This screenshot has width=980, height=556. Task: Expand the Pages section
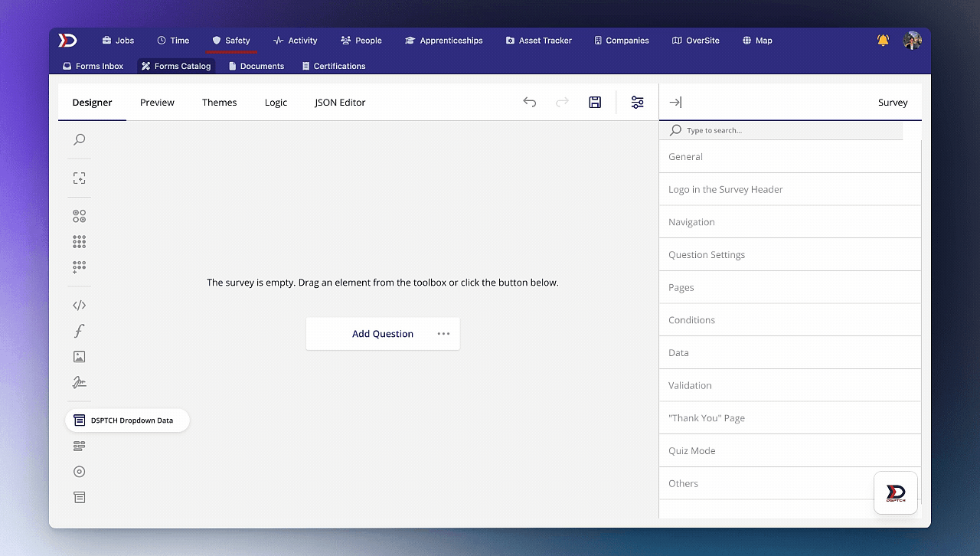click(790, 287)
